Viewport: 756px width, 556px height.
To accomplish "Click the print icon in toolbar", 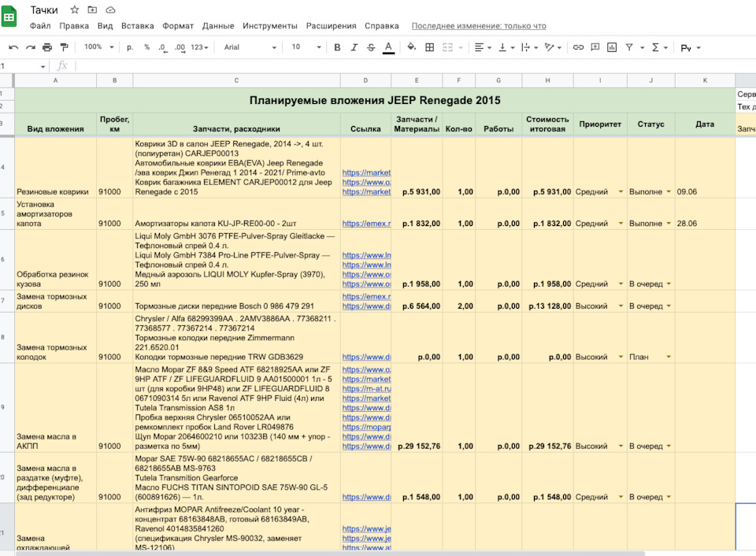I will coord(46,47).
